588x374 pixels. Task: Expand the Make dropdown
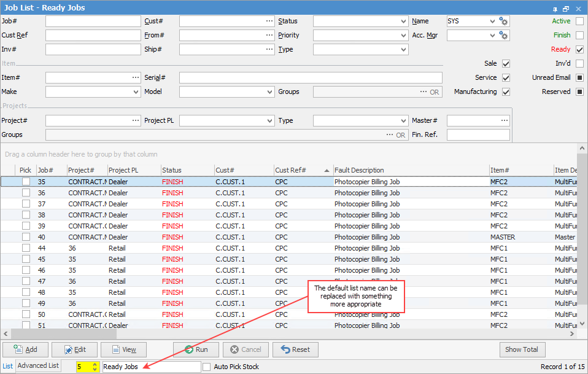point(136,92)
